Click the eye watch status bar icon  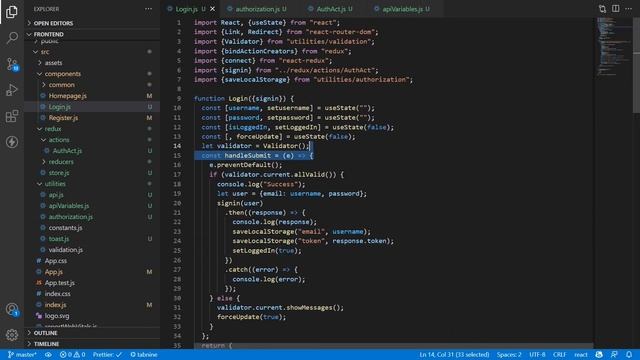click(x=48, y=354)
